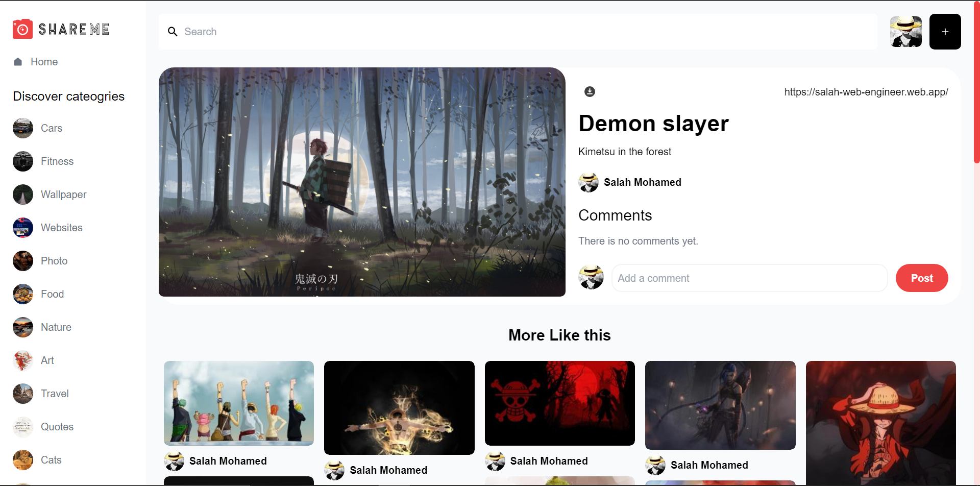Image resolution: width=980 pixels, height=486 pixels.
Task: Click the ShareMe camera logo icon
Action: (22, 29)
